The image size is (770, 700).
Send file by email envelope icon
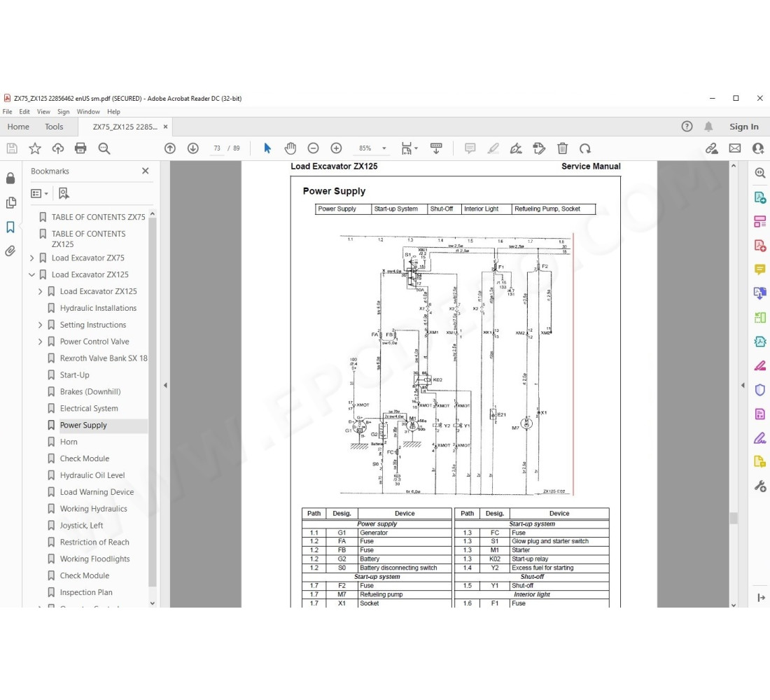pyautogui.click(x=735, y=148)
